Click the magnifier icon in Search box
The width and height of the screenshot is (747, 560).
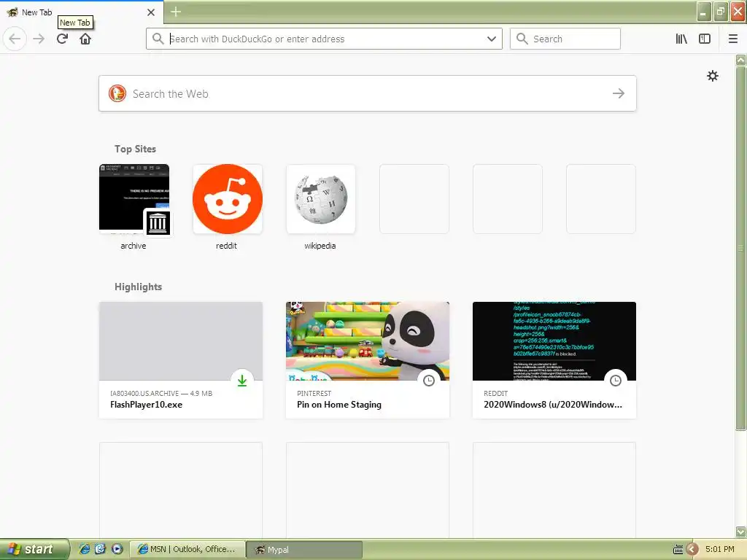(522, 39)
